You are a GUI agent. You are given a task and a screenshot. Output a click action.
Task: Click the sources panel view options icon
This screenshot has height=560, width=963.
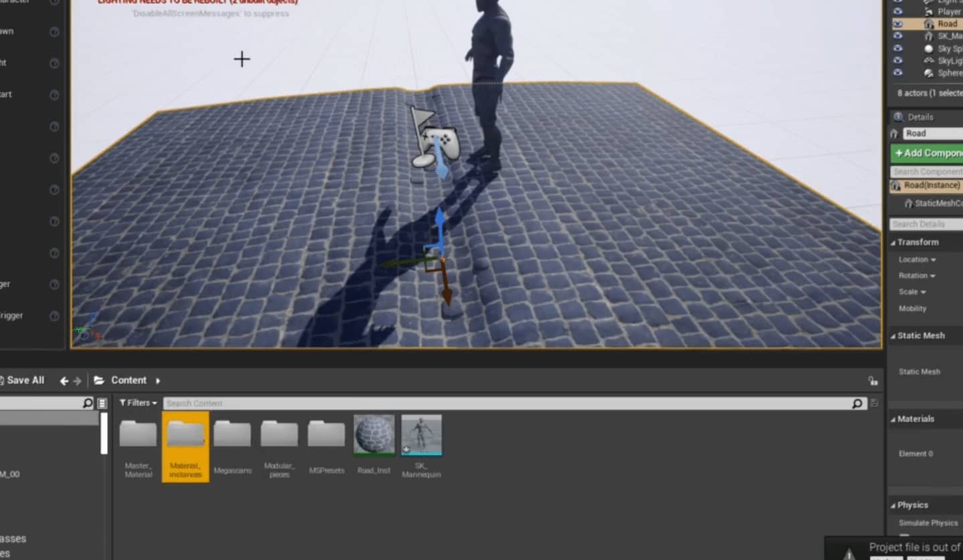[x=102, y=403]
